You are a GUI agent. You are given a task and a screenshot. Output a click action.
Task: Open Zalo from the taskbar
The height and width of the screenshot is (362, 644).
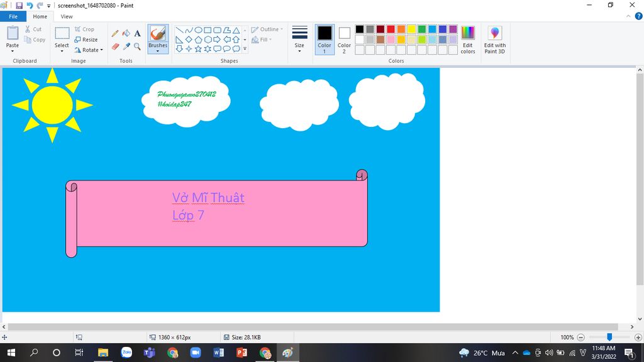click(x=126, y=353)
